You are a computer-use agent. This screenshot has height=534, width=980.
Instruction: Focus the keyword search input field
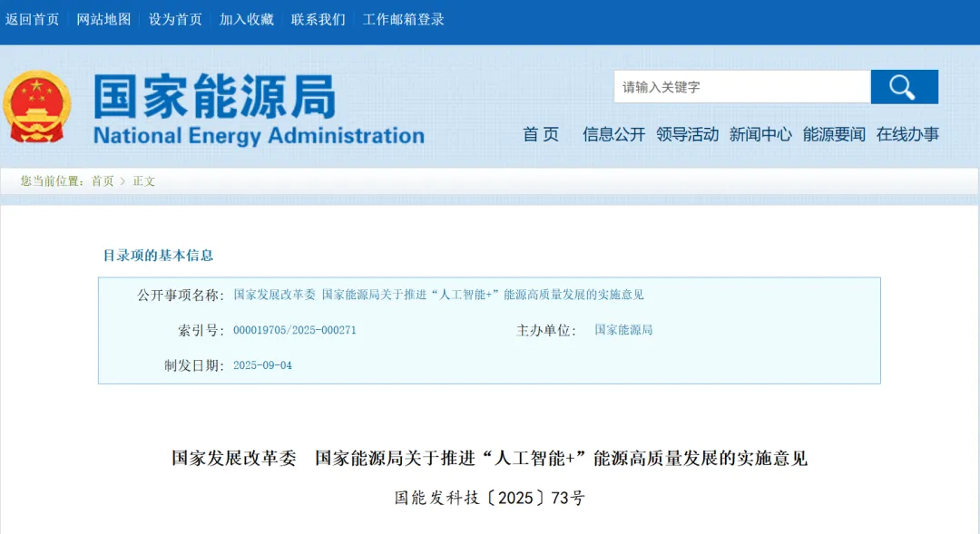[742, 87]
